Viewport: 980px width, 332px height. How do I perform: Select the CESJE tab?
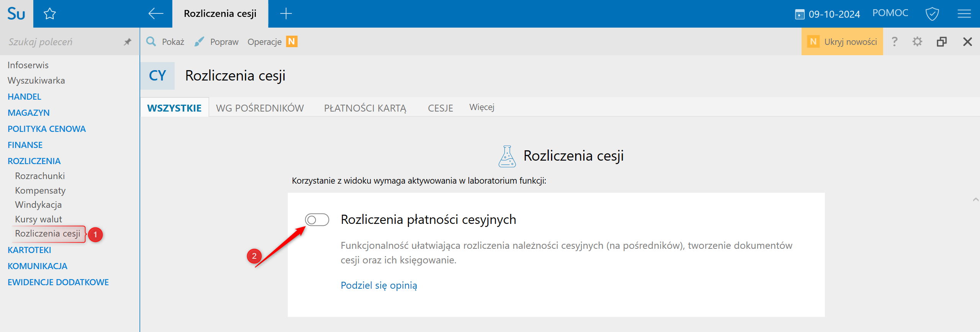pyautogui.click(x=440, y=108)
